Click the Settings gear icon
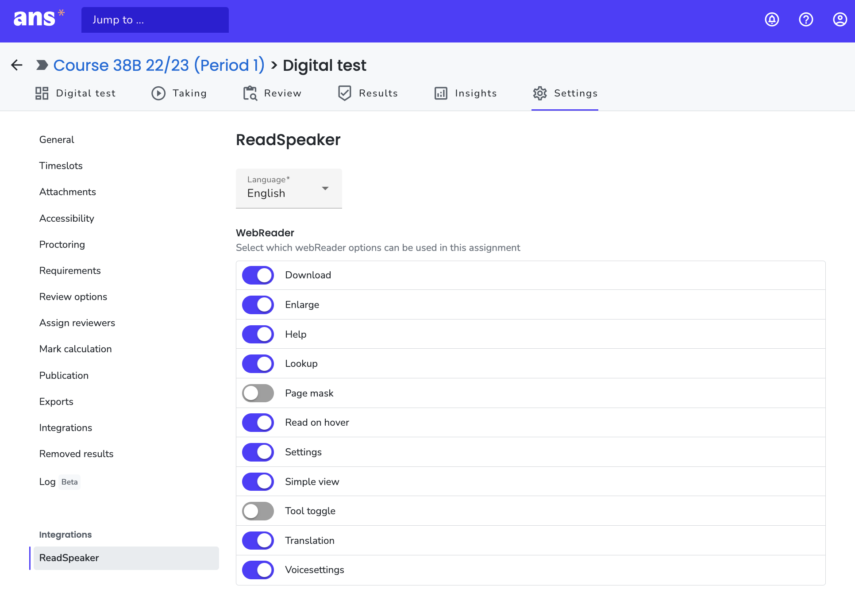The height and width of the screenshot is (616, 855). (x=540, y=93)
